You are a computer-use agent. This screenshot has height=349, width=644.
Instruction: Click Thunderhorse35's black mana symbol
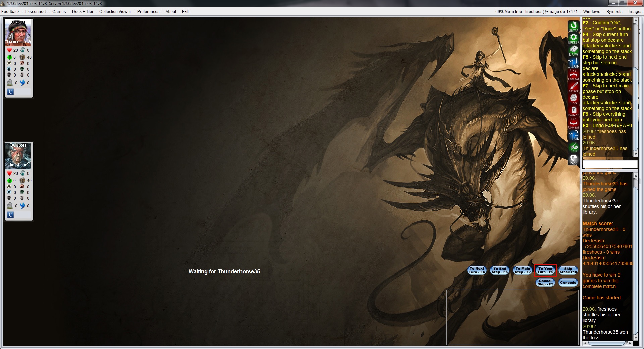(9, 75)
